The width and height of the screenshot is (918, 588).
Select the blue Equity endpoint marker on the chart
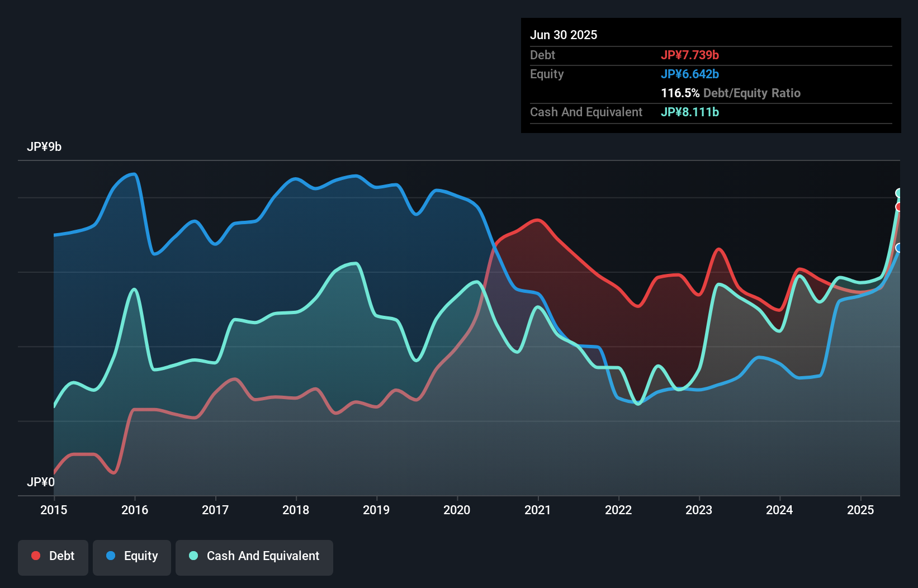pyautogui.click(x=899, y=247)
